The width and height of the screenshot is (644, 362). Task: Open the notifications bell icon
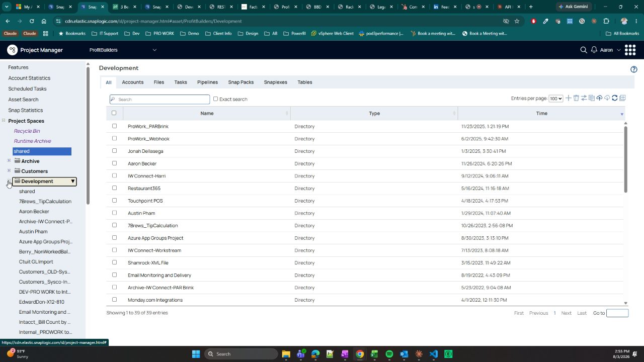[594, 50]
